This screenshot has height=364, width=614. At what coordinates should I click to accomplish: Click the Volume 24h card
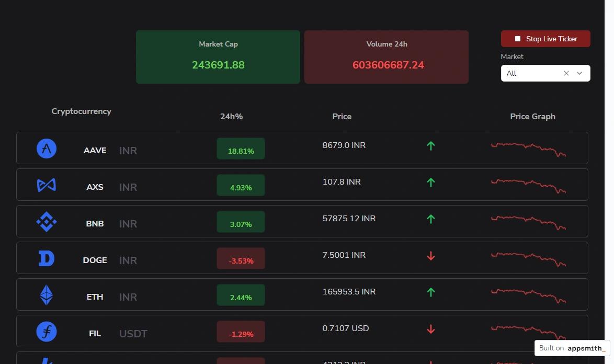(x=386, y=57)
